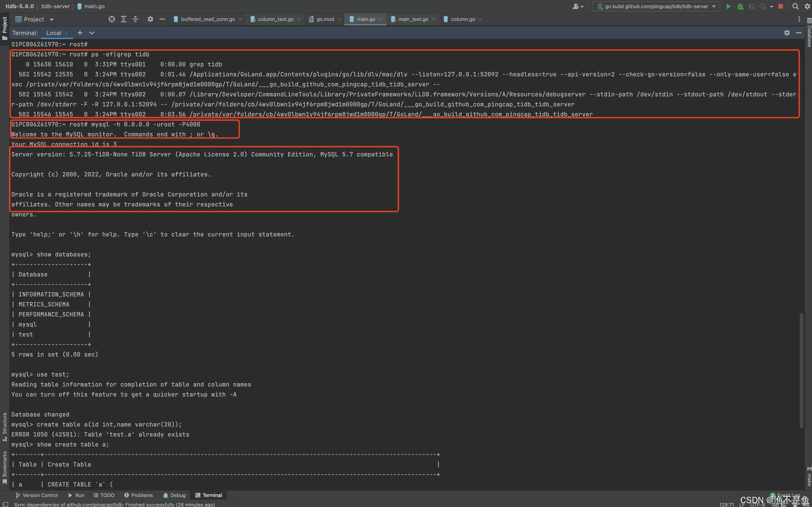Expand the Project view dropdown

52,19
